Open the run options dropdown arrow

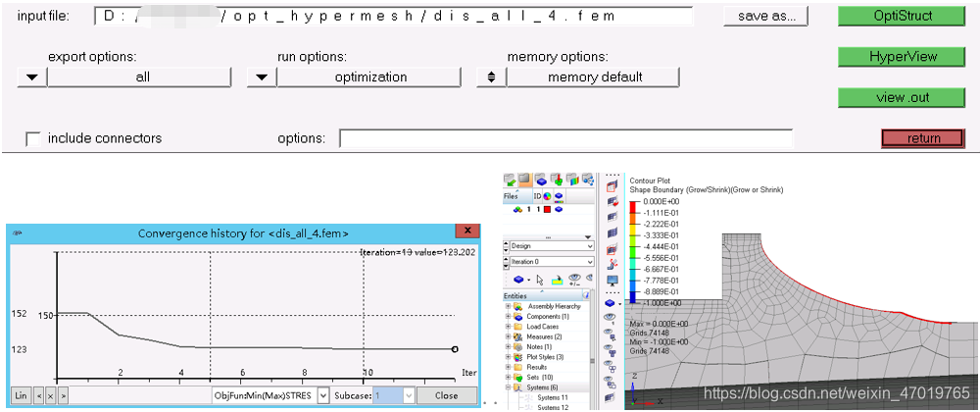click(x=261, y=77)
